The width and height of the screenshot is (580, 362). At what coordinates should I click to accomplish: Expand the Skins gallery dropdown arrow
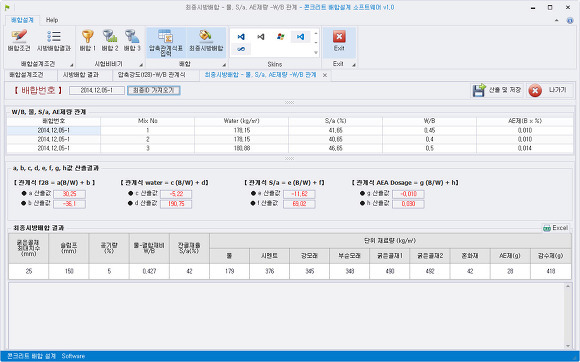(x=316, y=53)
